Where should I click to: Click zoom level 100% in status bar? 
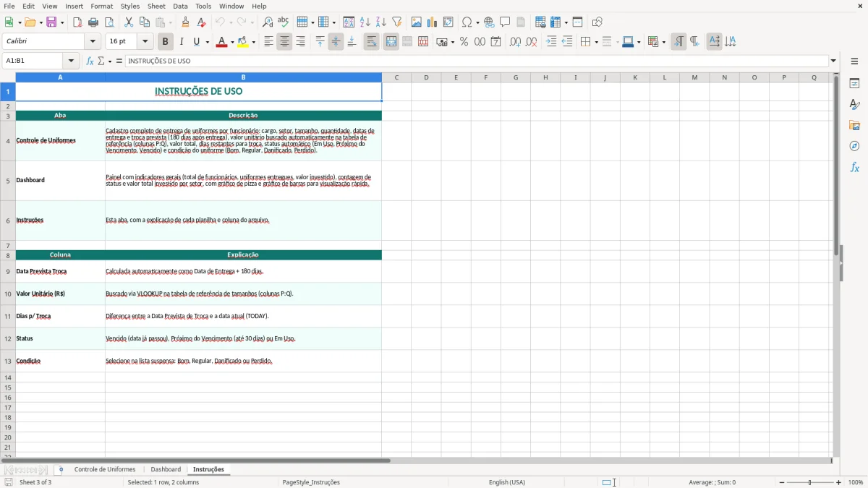[x=856, y=482]
